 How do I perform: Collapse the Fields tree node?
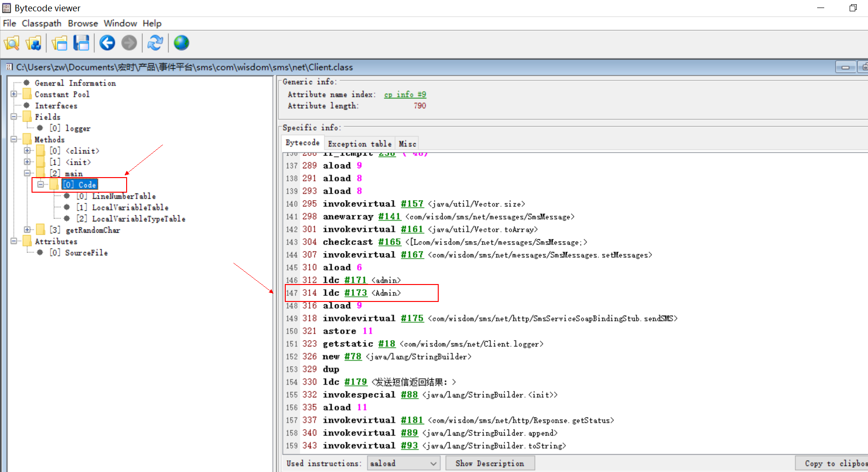tap(14, 117)
